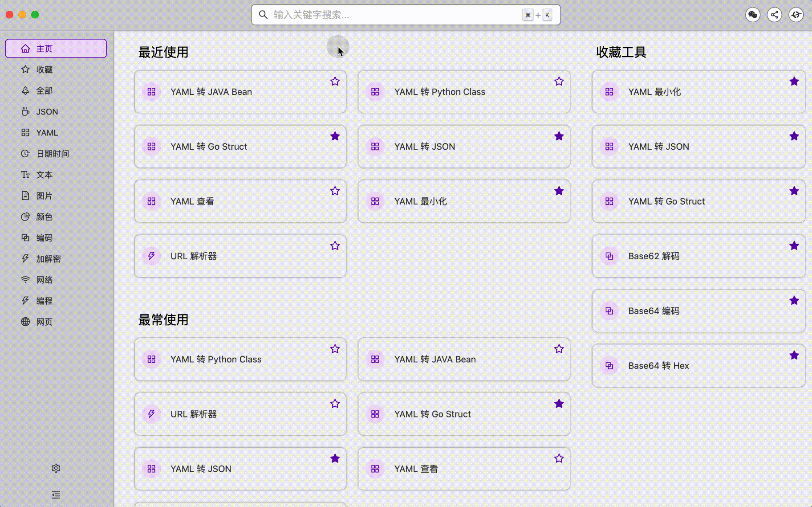Open 颜色 category in sidebar
Image resolution: width=812 pixels, height=507 pixels.
[56, 217]
